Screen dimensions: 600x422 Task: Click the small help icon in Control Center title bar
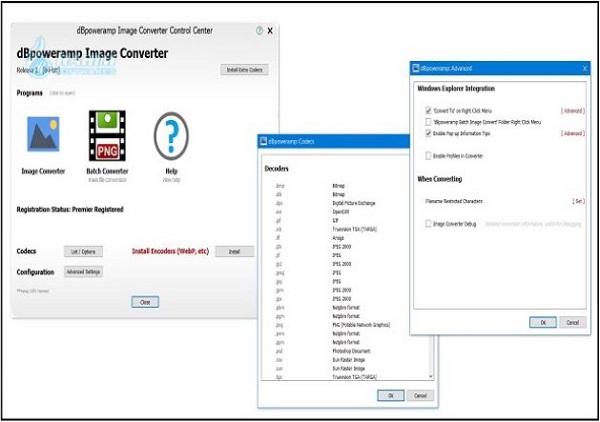pyautogui.click(x=259, y=31)
